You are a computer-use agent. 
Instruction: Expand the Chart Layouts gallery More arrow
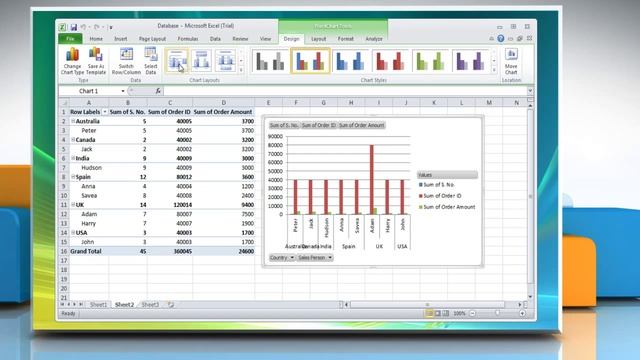241,70
